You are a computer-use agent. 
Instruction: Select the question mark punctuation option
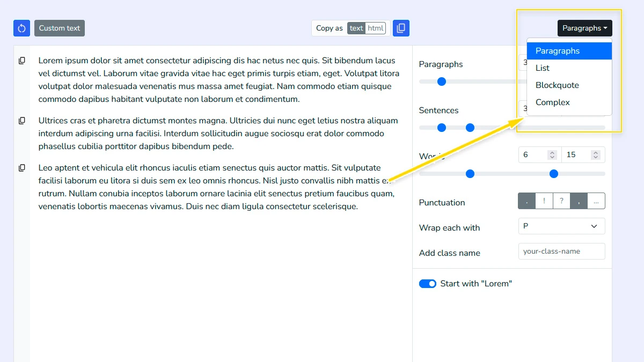tap(561, 201)
